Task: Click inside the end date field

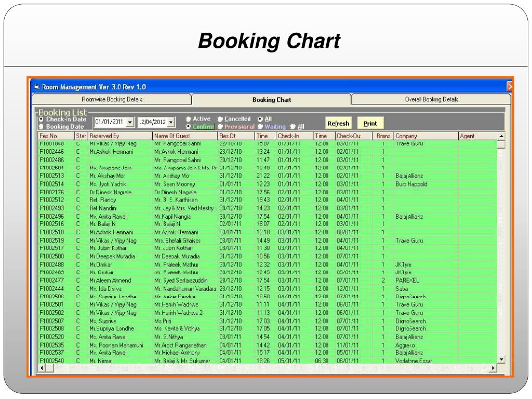Action: pyautogui.click(x=152, y=122)
